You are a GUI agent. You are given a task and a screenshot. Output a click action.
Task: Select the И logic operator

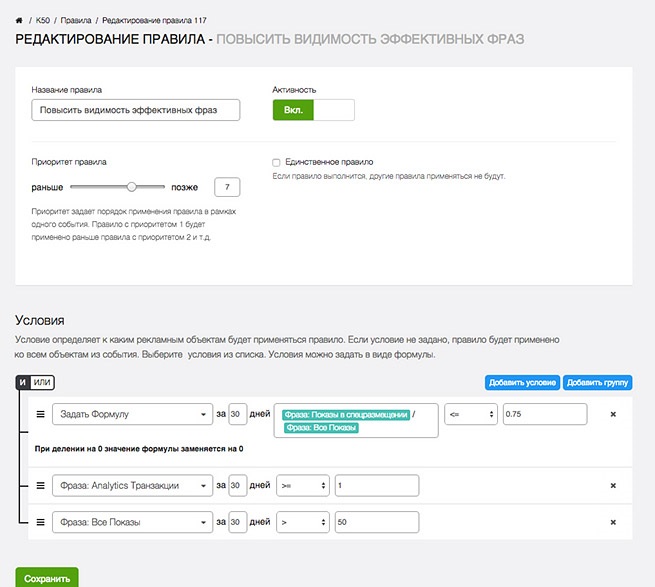[23, 383]
